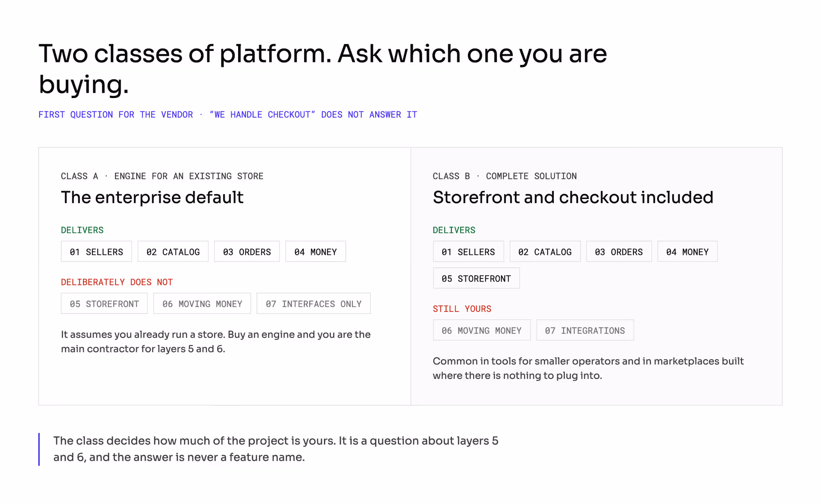The width and height of the screenshot is (821, 504).
Task: Click the green 'DELIVERS' label in Class B
Action: point(454,230)
